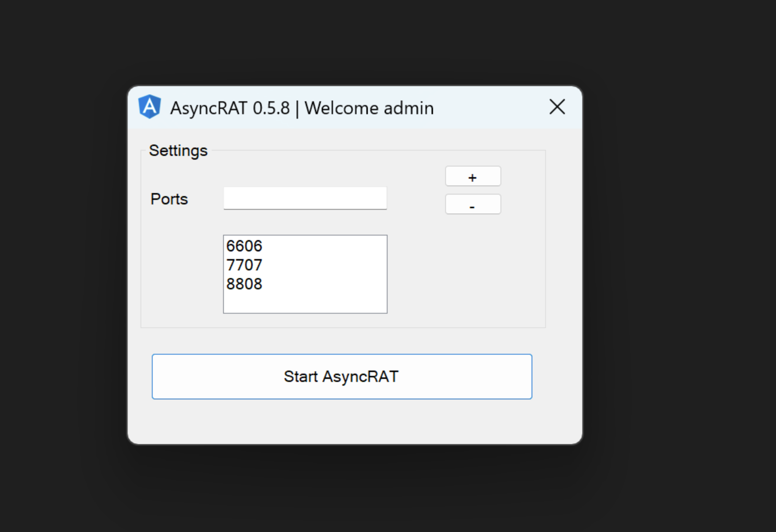Click the Ports label

click(x=169, y=199)
